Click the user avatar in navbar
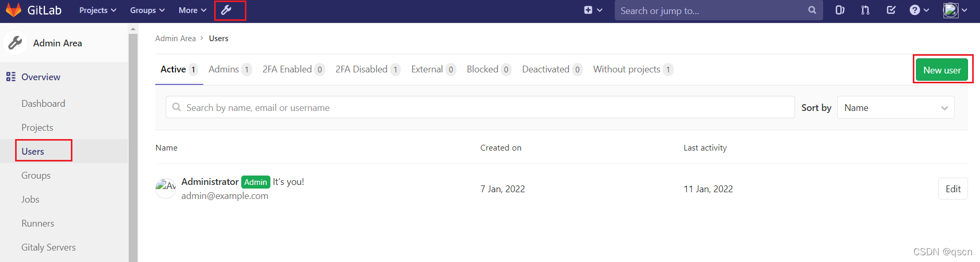This screenshot has width=980, height=262. [x=951, y=10]
